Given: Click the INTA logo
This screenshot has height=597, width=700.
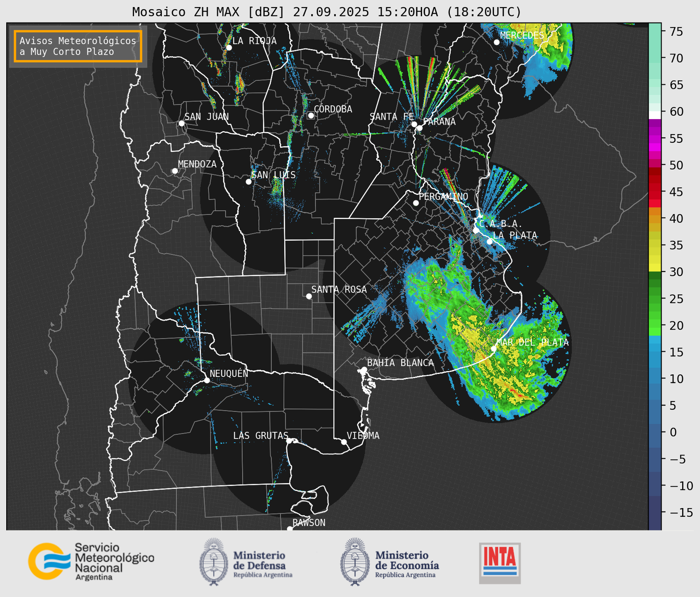Looking at the screenshot, I should (x=500, y=563).
